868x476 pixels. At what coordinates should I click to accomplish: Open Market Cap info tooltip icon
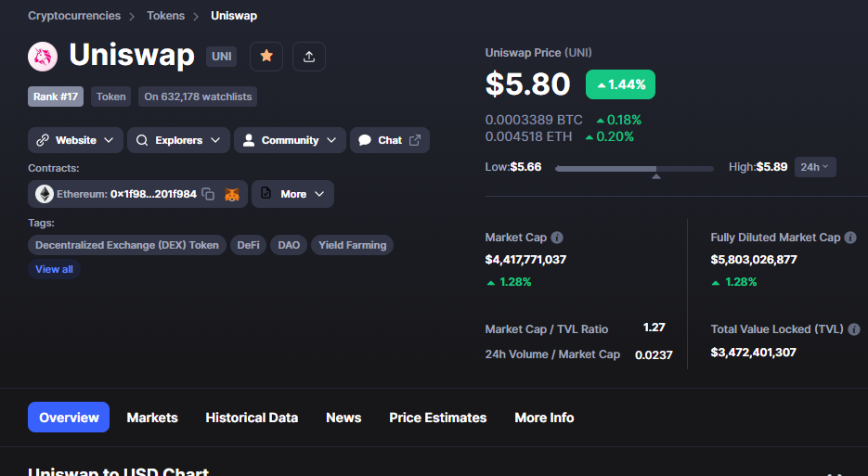coord(557,238)
